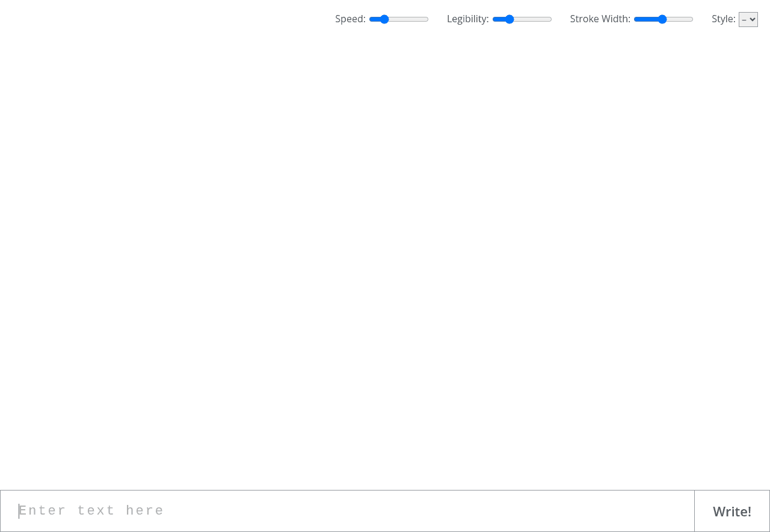Set the Stroke Width slider to its minimum end
The height and width of the screenshot is (532, 770).
tap(635, 19)
